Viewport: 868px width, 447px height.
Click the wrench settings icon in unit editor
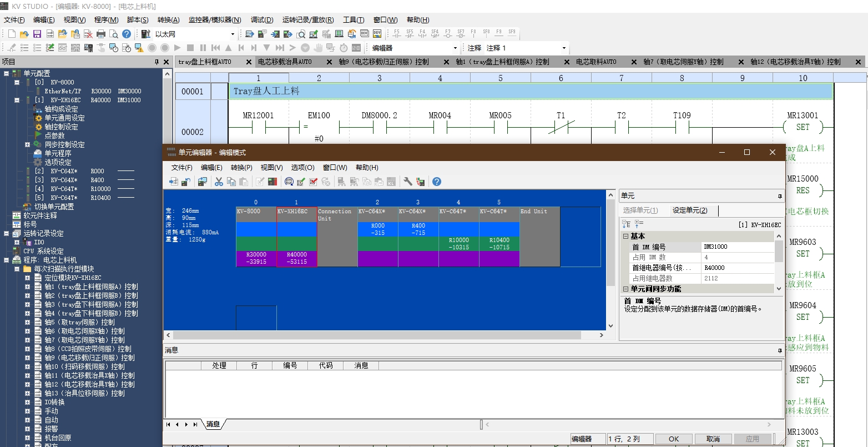coord(408,182)
